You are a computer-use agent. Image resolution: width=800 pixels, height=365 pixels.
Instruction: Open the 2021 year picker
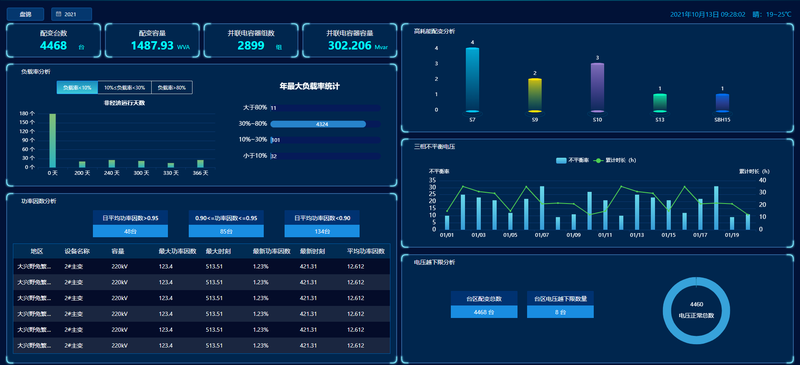[x=71, y=14]
